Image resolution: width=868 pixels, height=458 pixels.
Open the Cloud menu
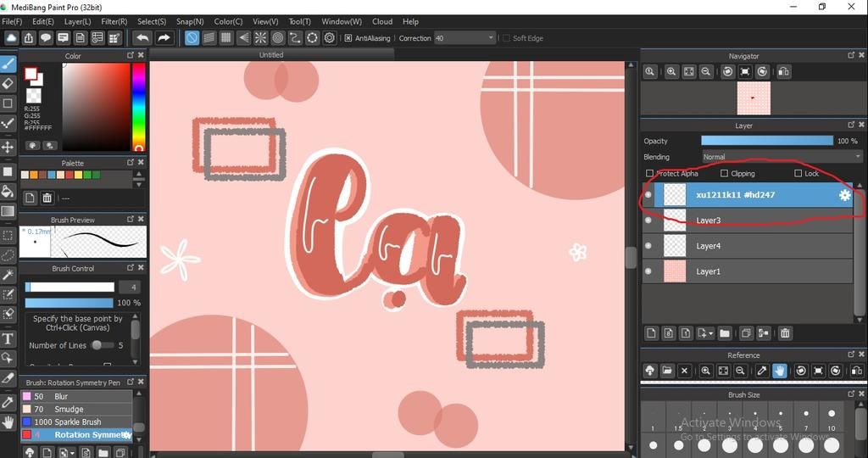[382, 21]
